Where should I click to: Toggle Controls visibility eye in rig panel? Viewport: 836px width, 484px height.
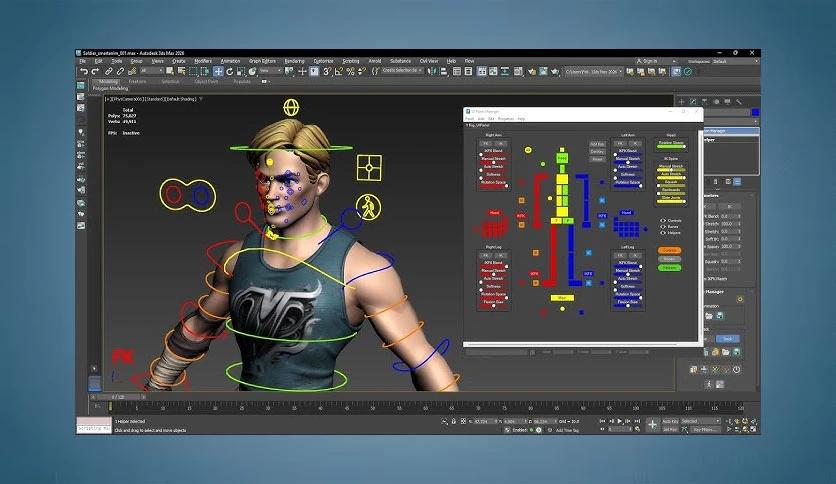click(x=662, y=221)
